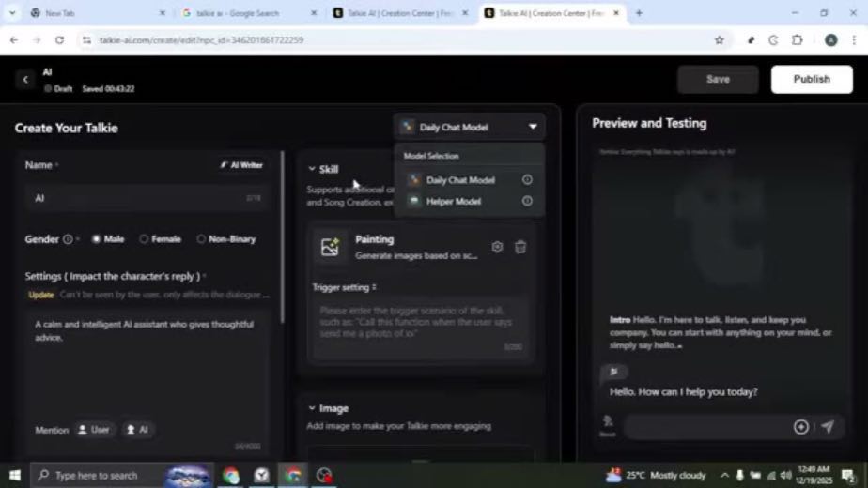Open the Chrome app in taskbar
The height and width of the screenshot is (488, 868).
pos(231,475)
